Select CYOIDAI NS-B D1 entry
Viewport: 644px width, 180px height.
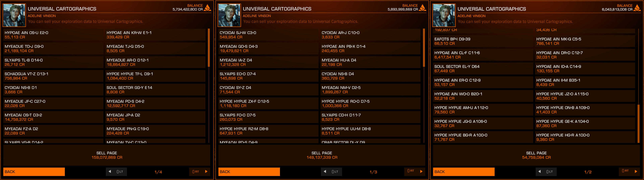click(x=53, y=90)
